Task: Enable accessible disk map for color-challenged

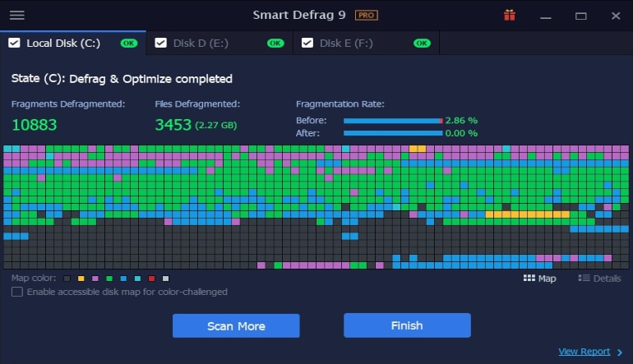Action: (17, 292)
